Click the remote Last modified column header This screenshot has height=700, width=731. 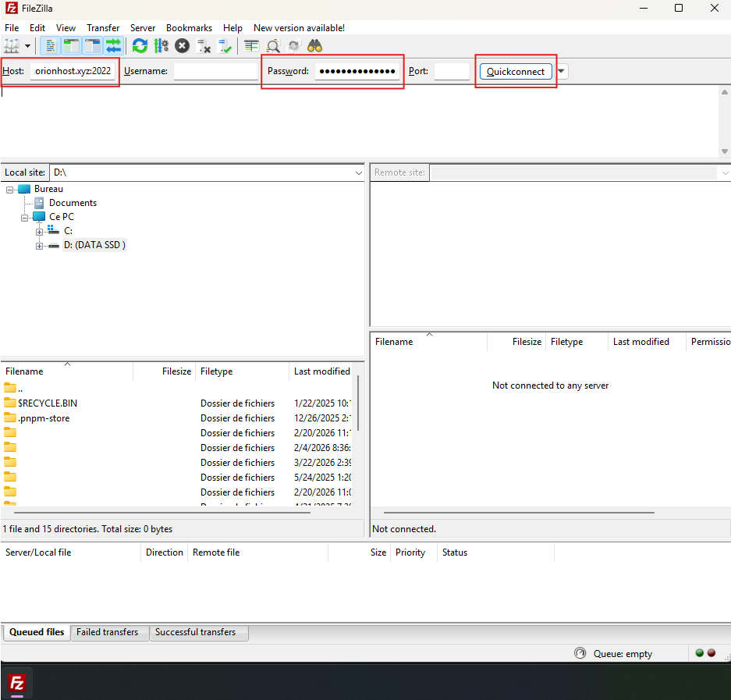coord(647,341)
